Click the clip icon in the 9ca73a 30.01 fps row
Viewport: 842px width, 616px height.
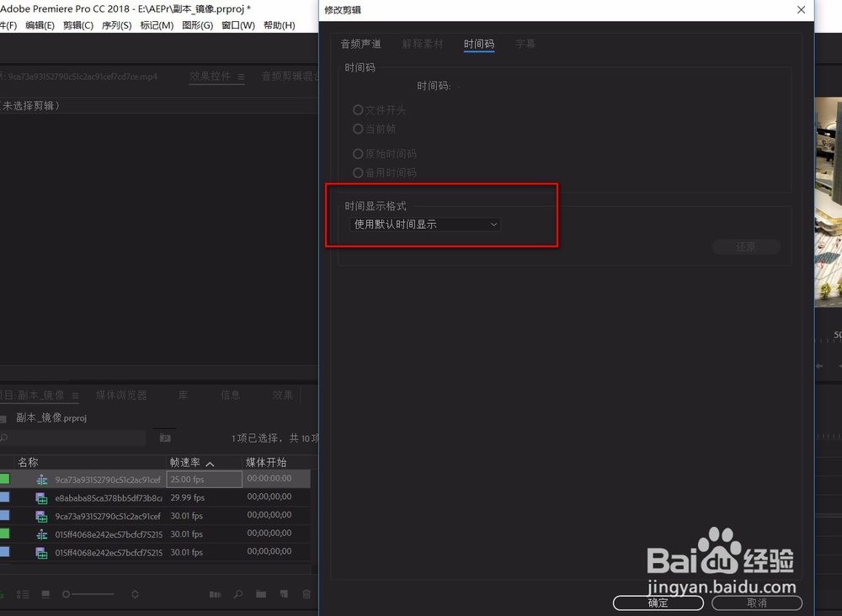coord(42,516)
